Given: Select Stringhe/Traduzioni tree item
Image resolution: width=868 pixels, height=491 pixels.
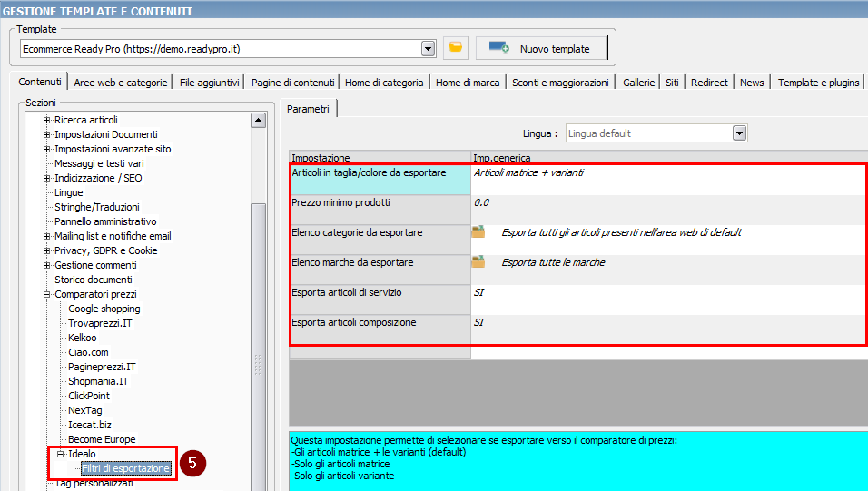Looking at the screenshot, I should (x=97, y=207).
